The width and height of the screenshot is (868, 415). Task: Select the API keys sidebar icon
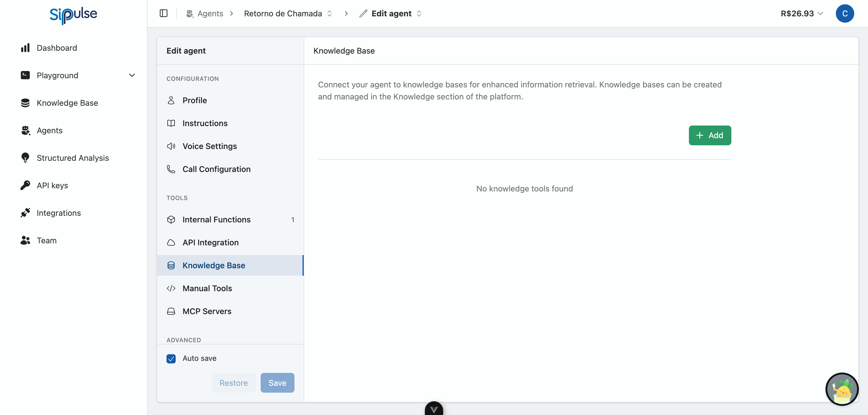(25, 185)
